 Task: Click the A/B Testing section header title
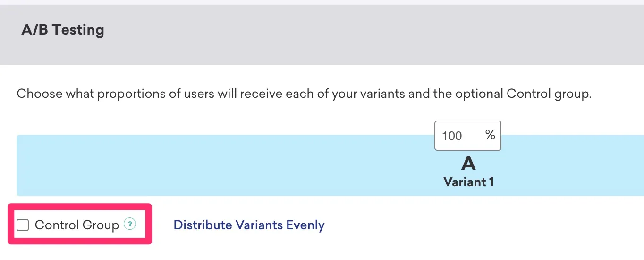[63, 30]
